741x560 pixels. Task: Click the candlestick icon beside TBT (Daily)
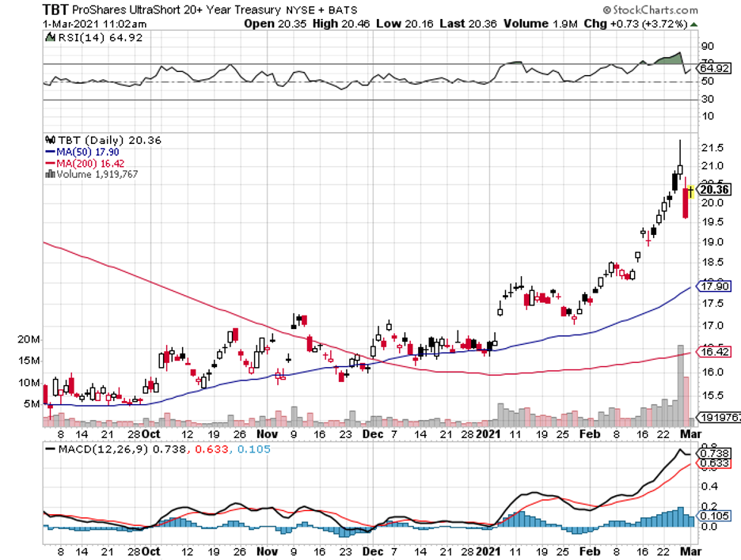(50, 140)
